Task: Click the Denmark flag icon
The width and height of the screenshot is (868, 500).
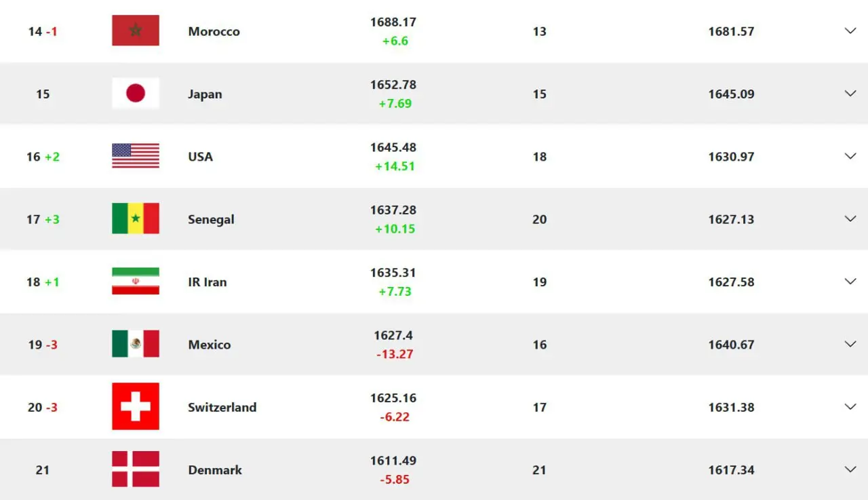Action: point(136,469)
